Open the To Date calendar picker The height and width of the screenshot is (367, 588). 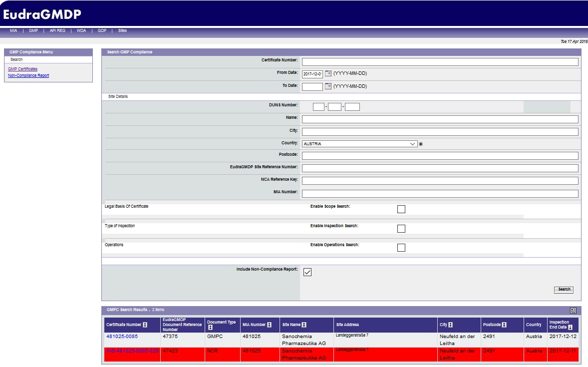(328, 86)
